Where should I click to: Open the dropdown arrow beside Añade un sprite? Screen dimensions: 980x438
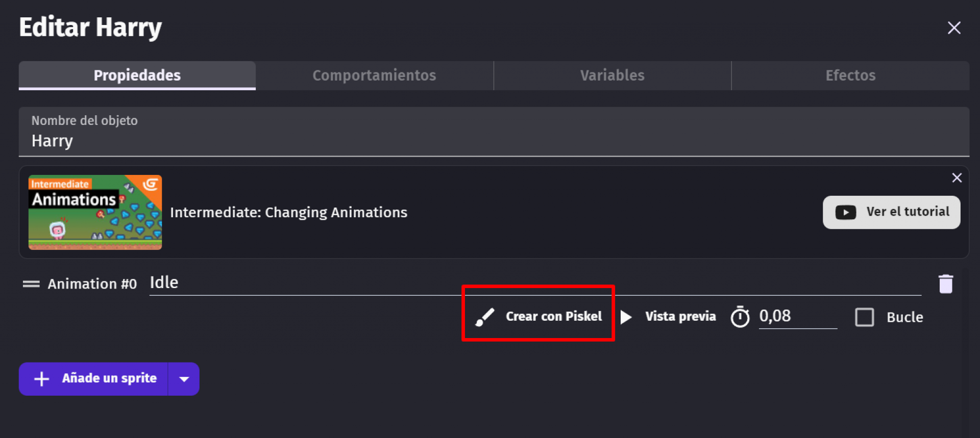(184, 379)
